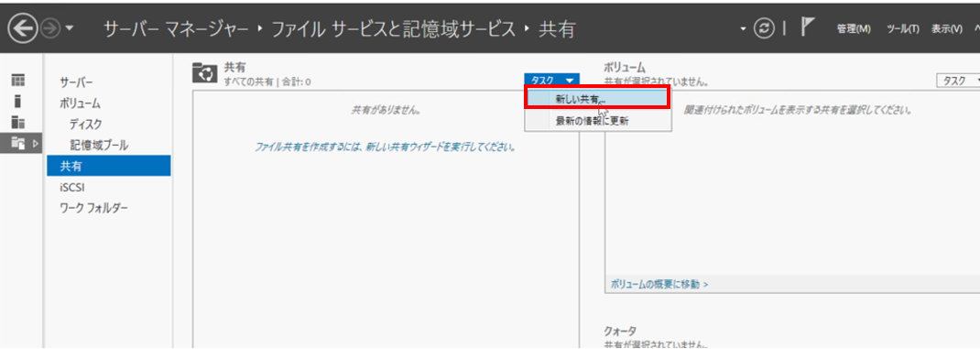Select the local server icon in the sidebar
980x349 pixels.
click(x=18, y=101)
